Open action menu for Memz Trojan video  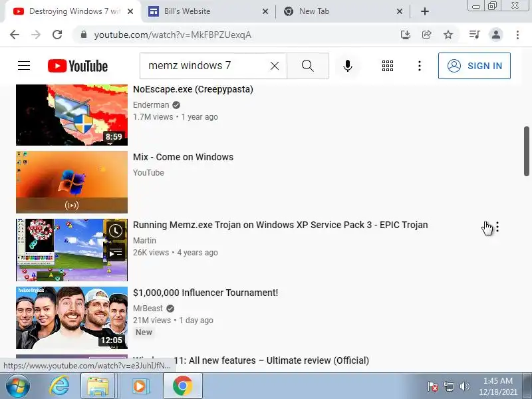tap(497, 227)
